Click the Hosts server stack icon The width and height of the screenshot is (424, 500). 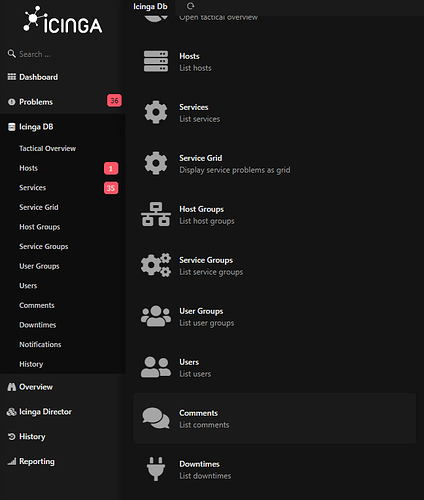tap(156, 61)
